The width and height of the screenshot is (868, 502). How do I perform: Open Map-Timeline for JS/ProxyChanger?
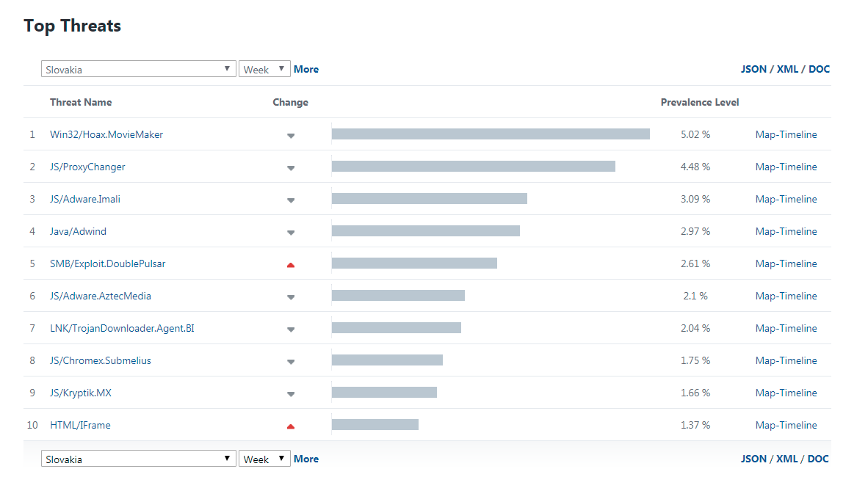(x=786, y=167)
